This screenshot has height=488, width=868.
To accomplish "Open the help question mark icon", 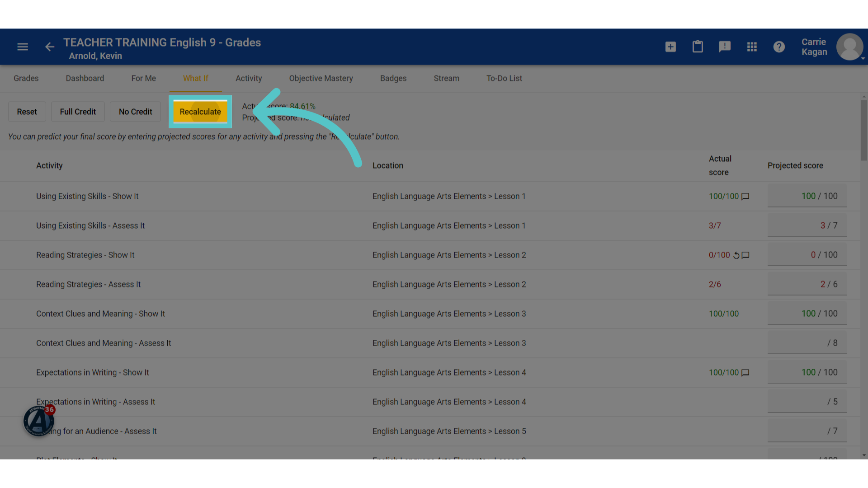I will (x=779, y=47).
